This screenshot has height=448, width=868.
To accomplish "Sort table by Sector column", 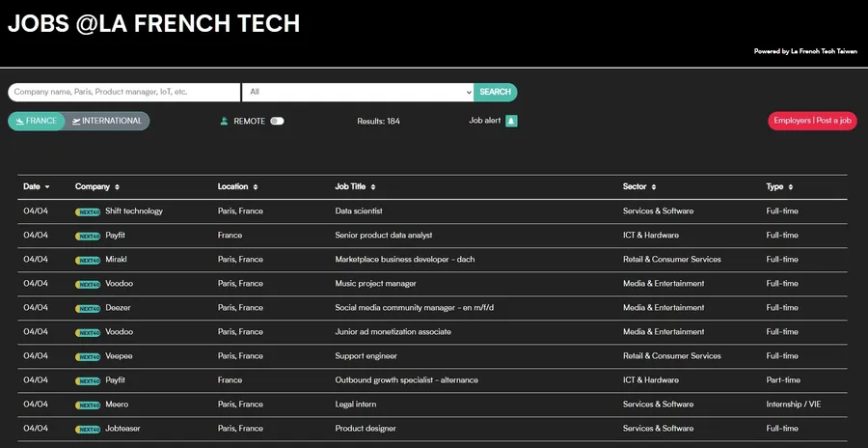I will [639, 187].
